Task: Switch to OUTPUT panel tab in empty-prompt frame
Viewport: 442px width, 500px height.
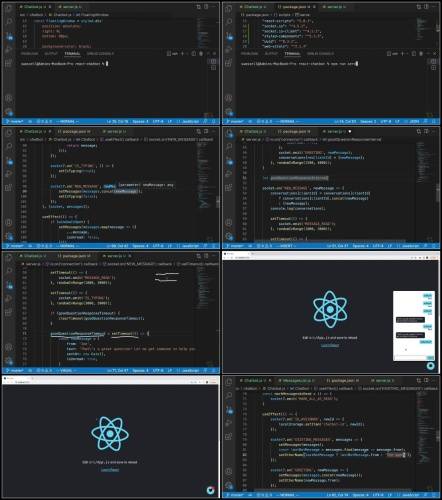Action: point(51,53)
